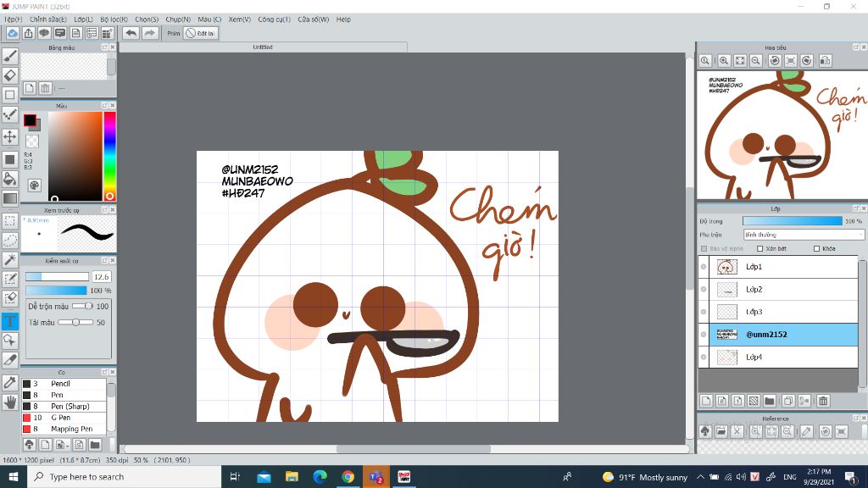Tick the Khóa lock checkbox

pos(816,249)
